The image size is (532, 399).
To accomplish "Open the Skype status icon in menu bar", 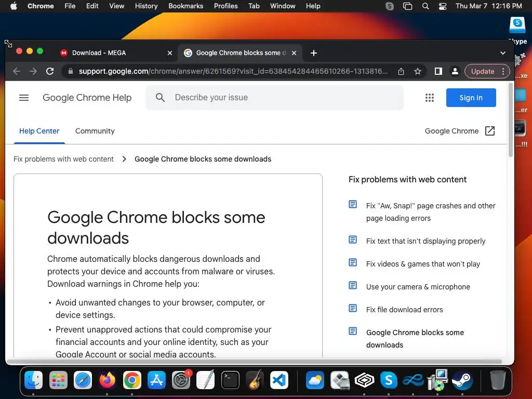I will click(390, 6).
